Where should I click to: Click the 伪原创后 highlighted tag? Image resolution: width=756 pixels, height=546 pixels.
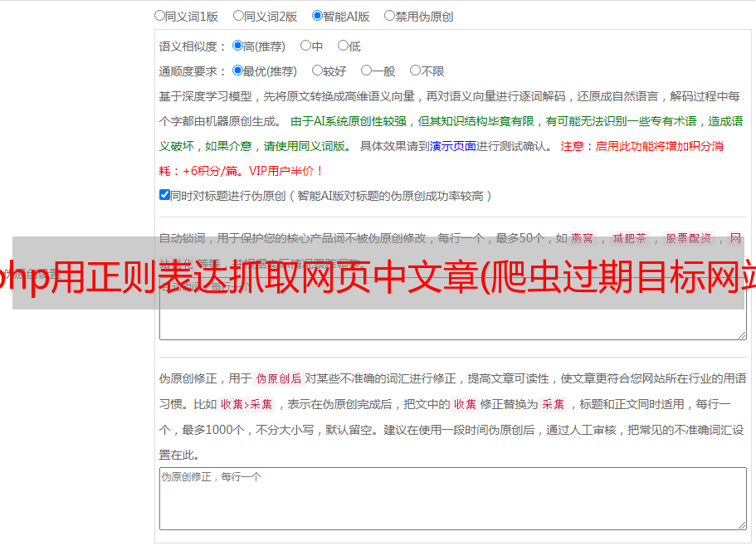click(x=279, y=378)
